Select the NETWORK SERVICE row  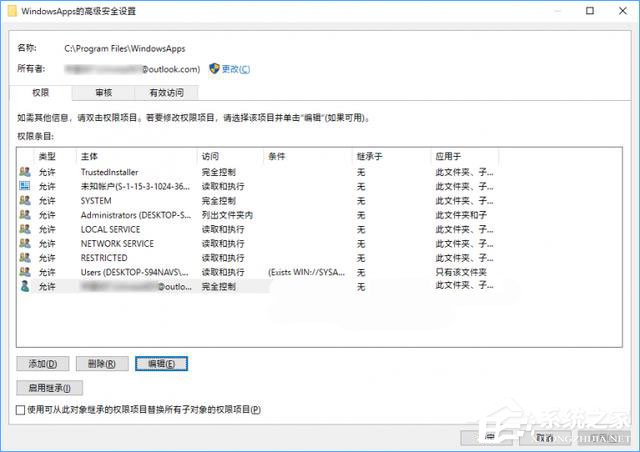point(258,243)
